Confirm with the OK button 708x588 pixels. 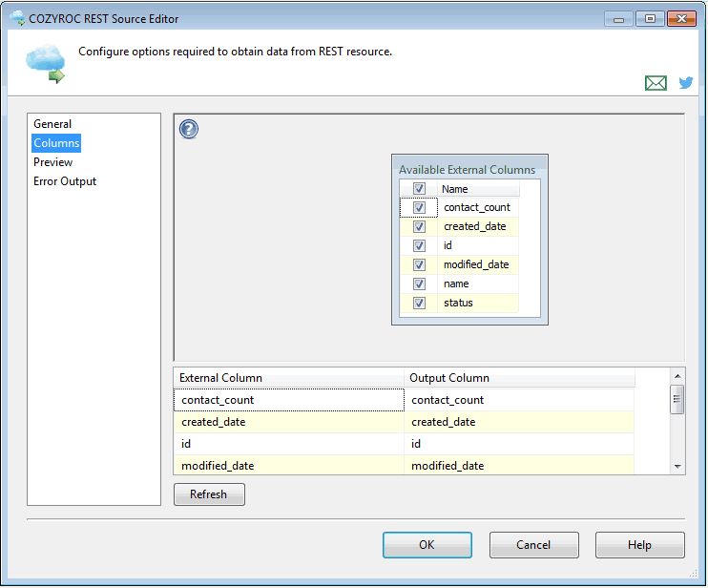point(427,545)
